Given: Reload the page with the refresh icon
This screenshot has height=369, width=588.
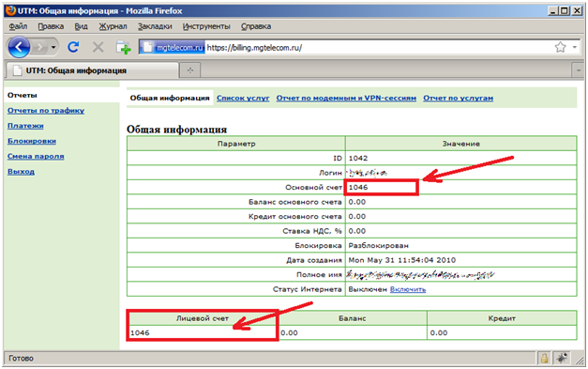Looking at the screenshot, I should click(73, 47).
